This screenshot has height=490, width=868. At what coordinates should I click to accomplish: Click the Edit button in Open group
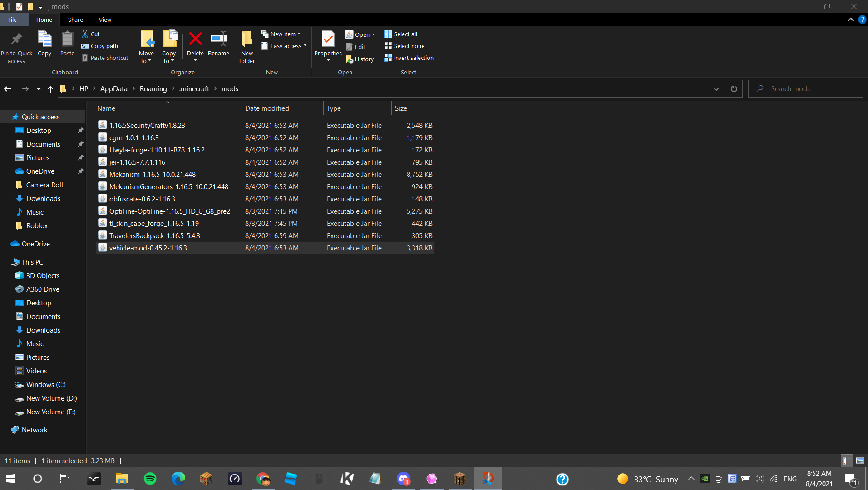tap(355, 47)
